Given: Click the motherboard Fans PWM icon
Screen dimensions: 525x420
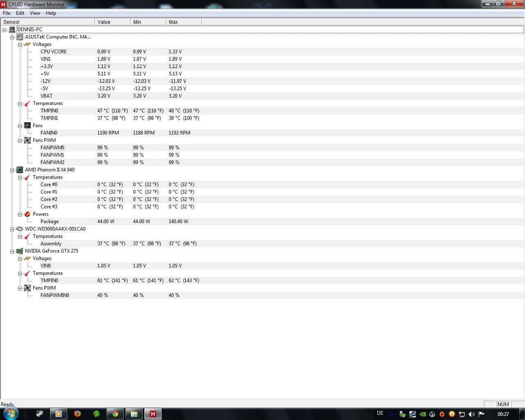Looking at the screenshot, I should point(27,140).
